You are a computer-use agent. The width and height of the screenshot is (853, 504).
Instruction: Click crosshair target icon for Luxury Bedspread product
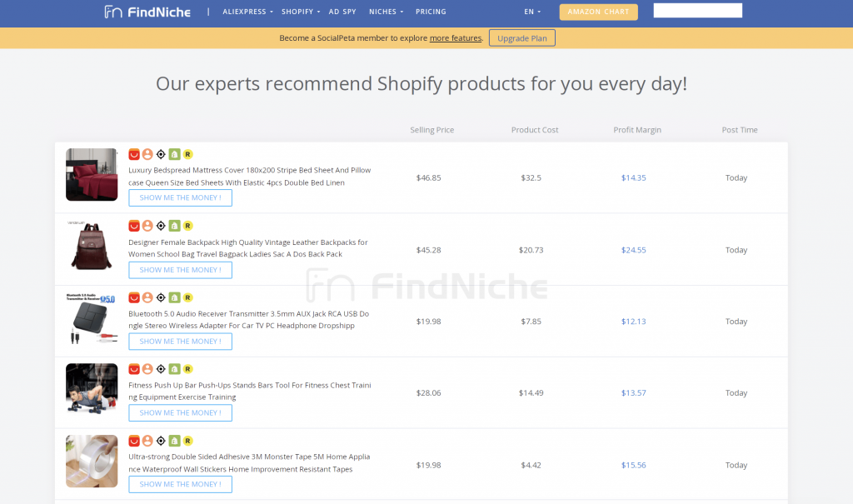pos(161,155)
